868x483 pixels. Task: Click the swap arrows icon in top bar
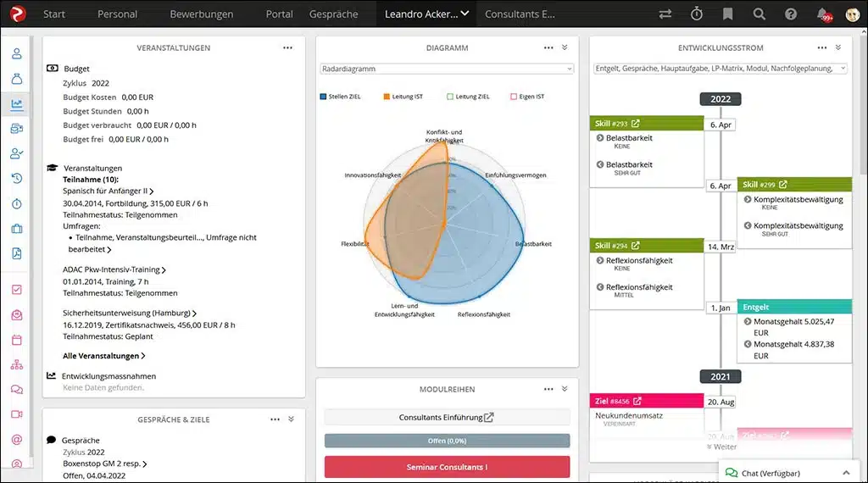tap(665, 14)
